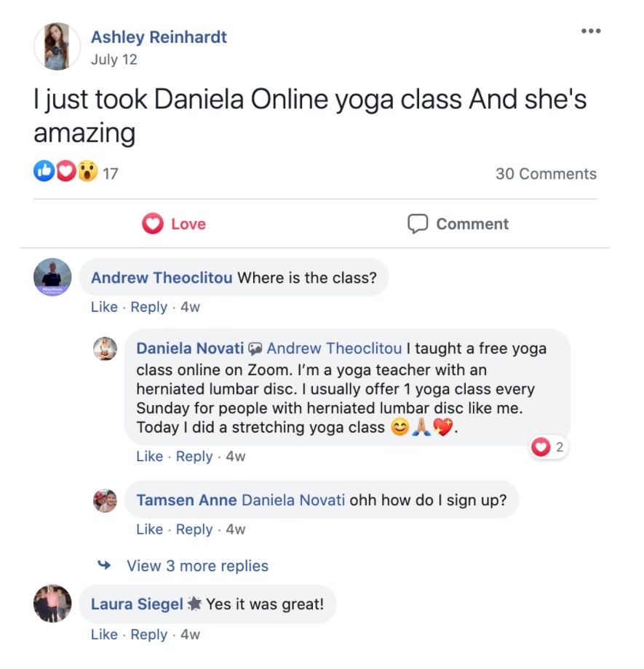Open the three-dot post options menu
The width and height of the screenshot is (644, 669).
coord(591,31)
